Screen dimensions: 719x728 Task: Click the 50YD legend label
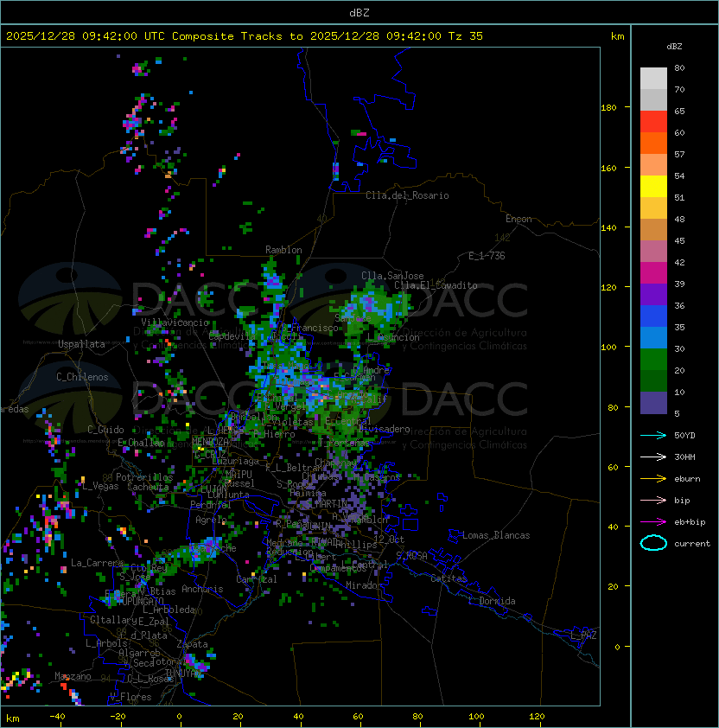click(684, 436)
